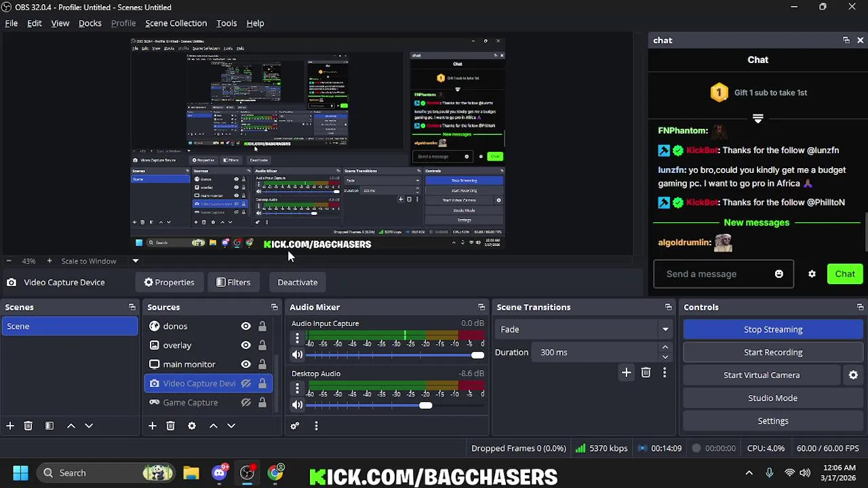868x488 pixels.
Task: Add a new source with plus icon
Action: pyautogui.click(x=153, y=426)
